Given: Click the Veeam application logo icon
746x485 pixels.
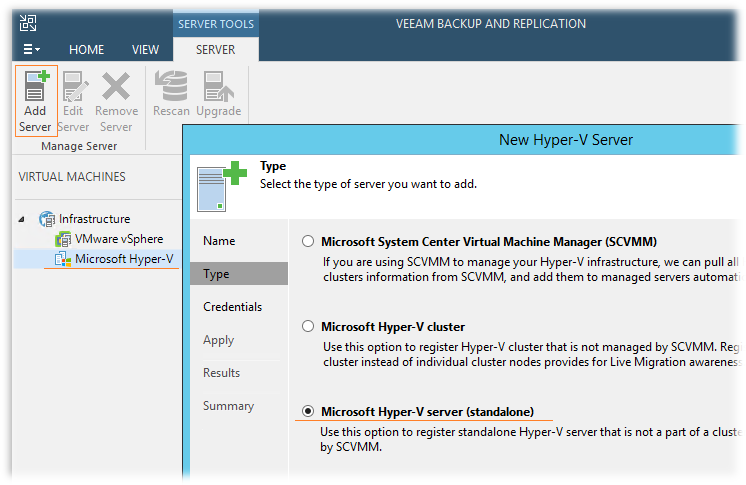Looking at the screenshot, I should (28, 23).
